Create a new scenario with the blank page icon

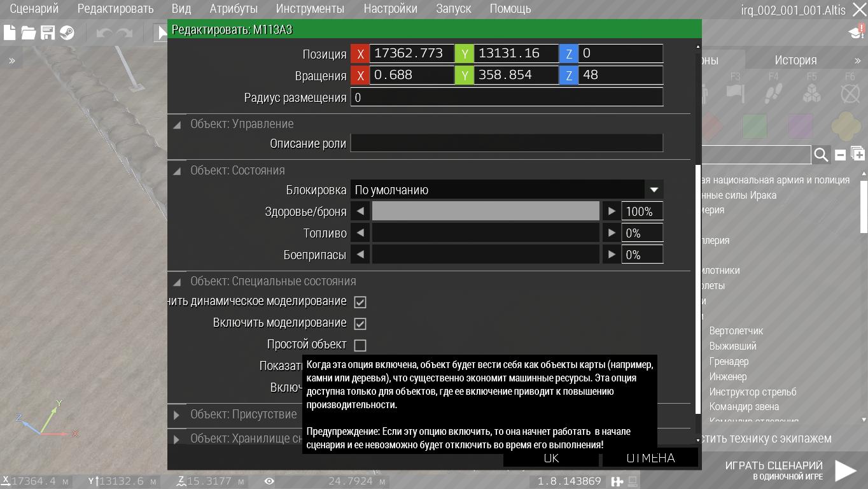tap(10, 32)
